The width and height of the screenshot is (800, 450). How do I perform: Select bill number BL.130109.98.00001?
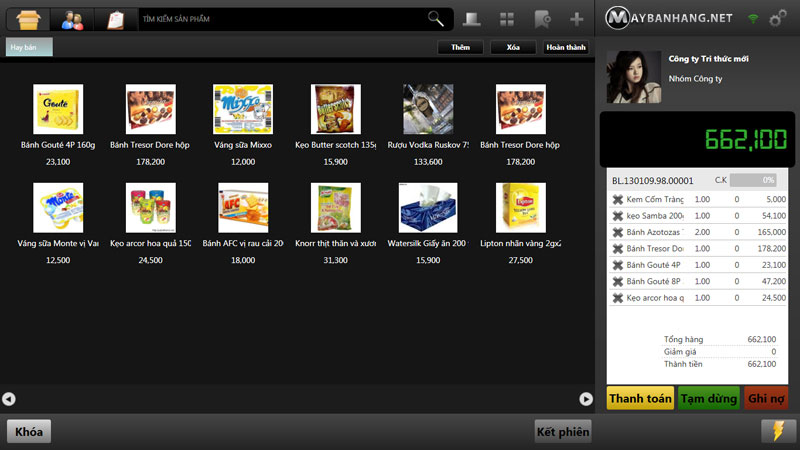pos(653,181)
